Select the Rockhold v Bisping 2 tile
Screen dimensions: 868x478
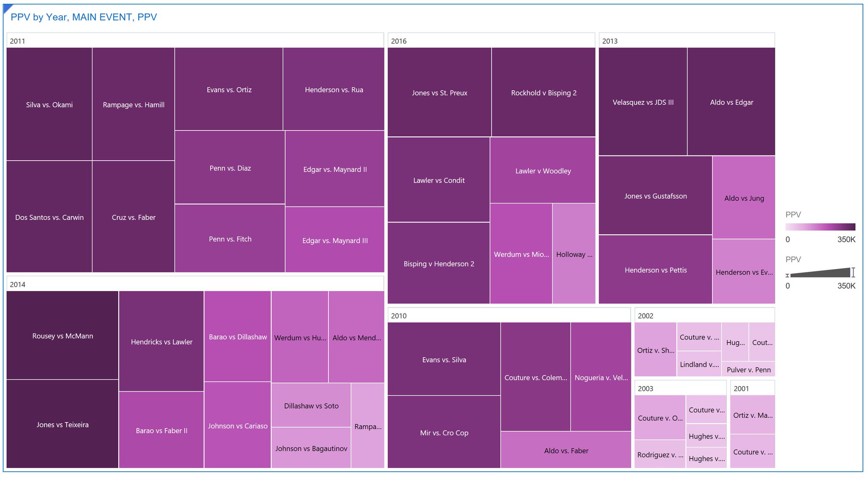click(544, 92)
